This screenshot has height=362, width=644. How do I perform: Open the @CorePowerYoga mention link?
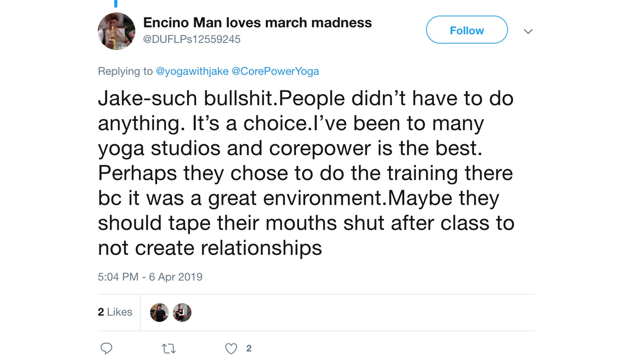click(275, 71)
